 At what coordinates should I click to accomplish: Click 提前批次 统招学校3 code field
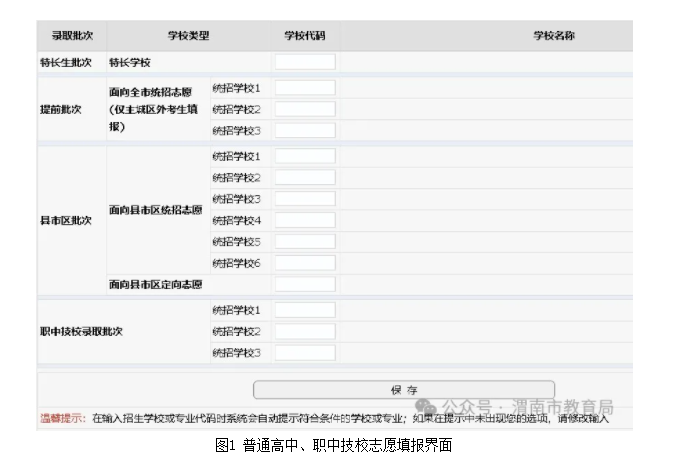click(305, 130)
